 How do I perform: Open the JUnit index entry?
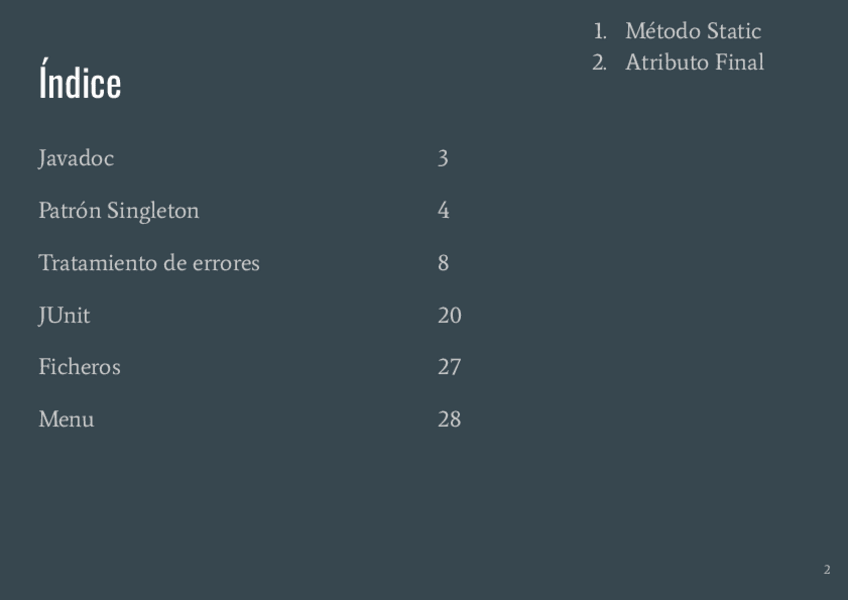[64, 315]
